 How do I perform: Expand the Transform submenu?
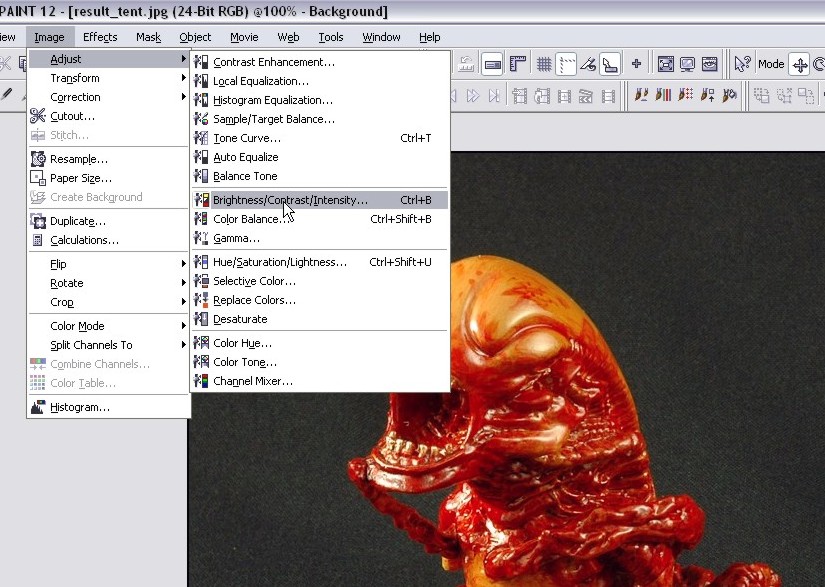click(108, 78)
